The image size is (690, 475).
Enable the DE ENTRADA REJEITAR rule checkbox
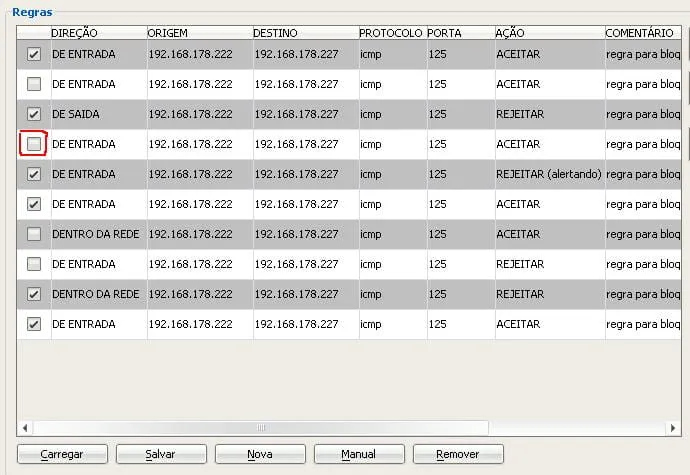34,264
